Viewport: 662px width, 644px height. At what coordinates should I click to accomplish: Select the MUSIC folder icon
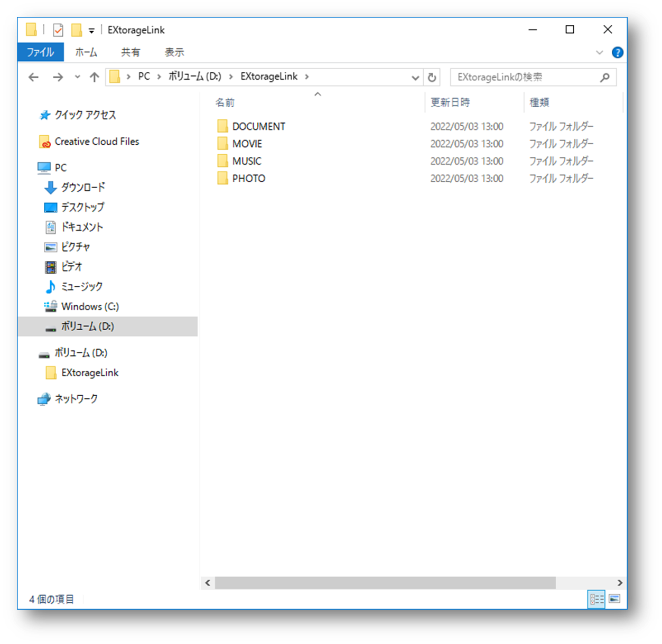pyautogui.click(x=222, y=161)
